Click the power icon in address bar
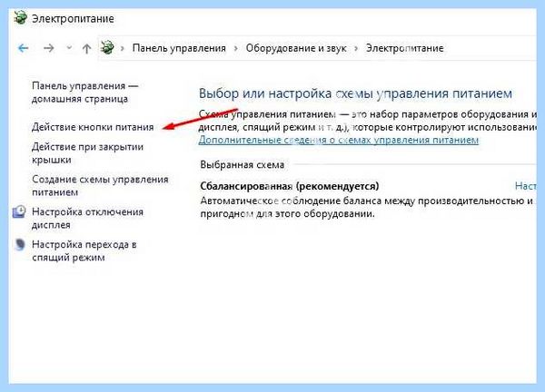 (107, 47)
